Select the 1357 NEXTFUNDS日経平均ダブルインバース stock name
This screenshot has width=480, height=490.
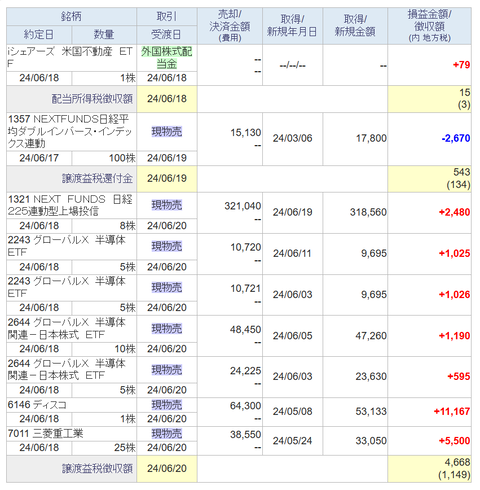(70, 131)
